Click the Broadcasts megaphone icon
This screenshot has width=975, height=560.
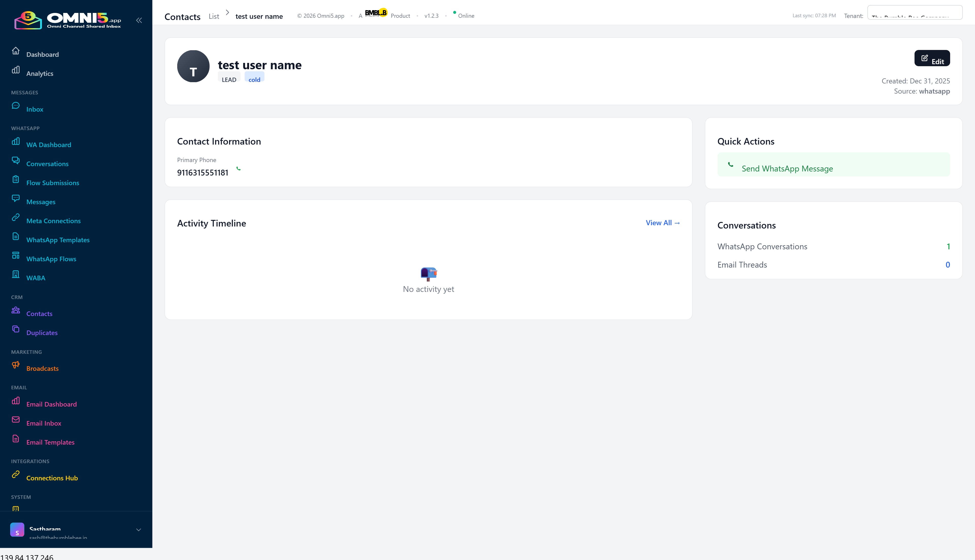(x=16, y=365)
